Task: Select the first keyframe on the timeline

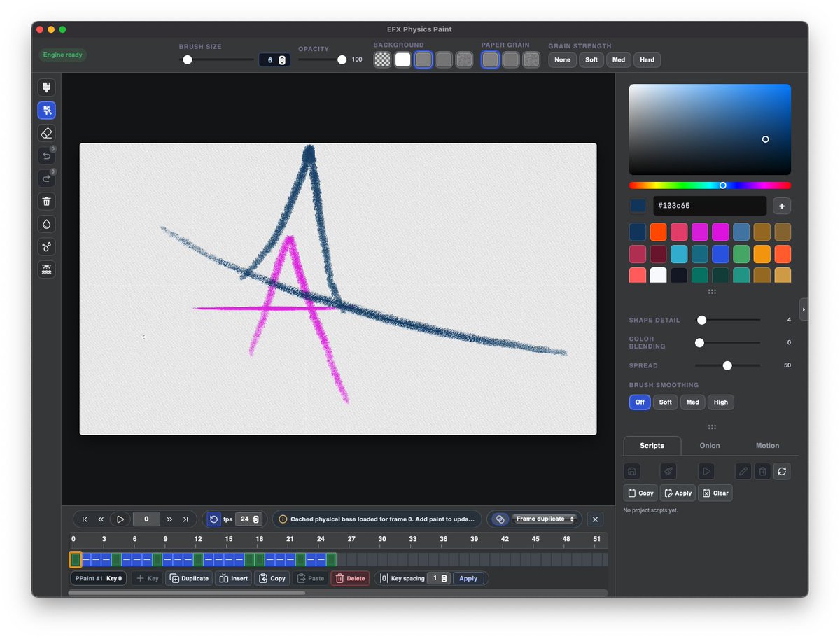Action: click(x=75, y=559)
